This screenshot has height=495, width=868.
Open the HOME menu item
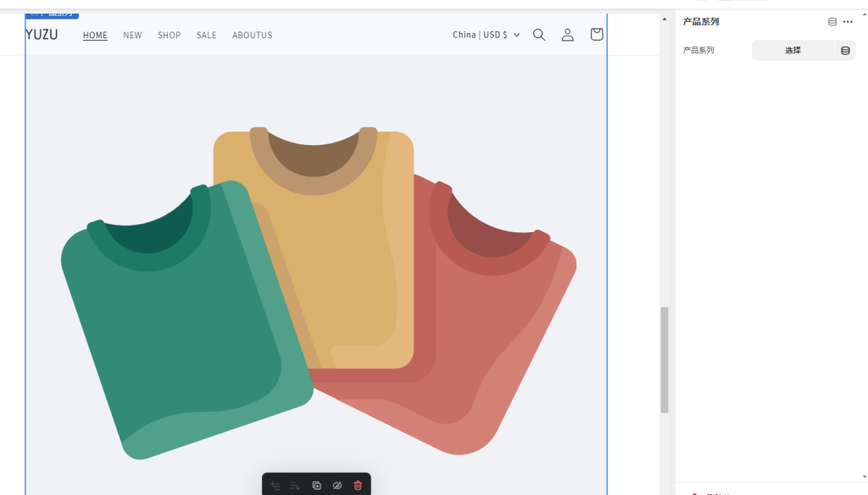tap(95, 36)
